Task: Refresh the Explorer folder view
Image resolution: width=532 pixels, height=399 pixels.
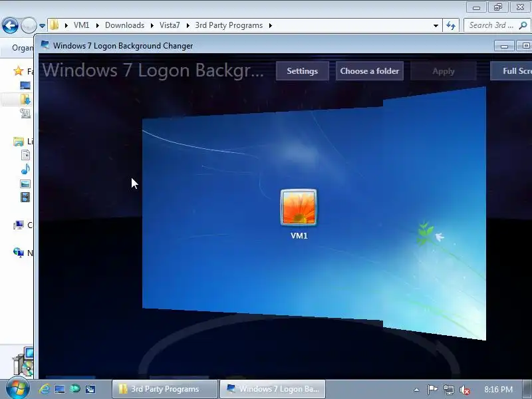Action: 451,25
